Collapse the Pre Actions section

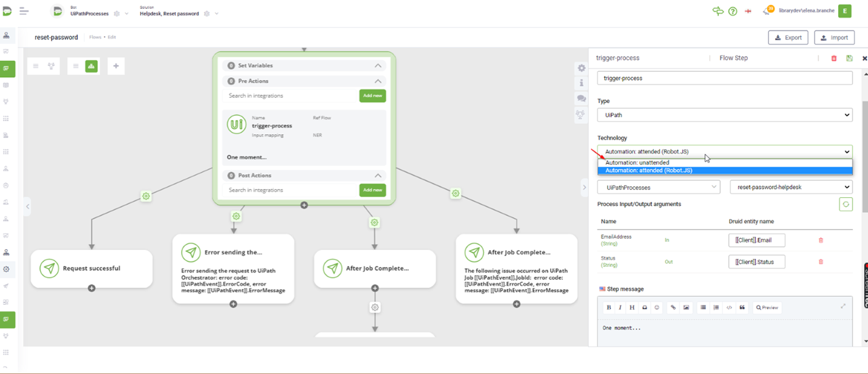378,81
